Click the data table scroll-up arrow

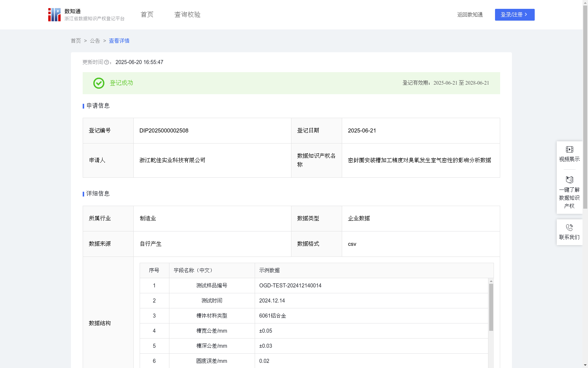pos(491,281)
